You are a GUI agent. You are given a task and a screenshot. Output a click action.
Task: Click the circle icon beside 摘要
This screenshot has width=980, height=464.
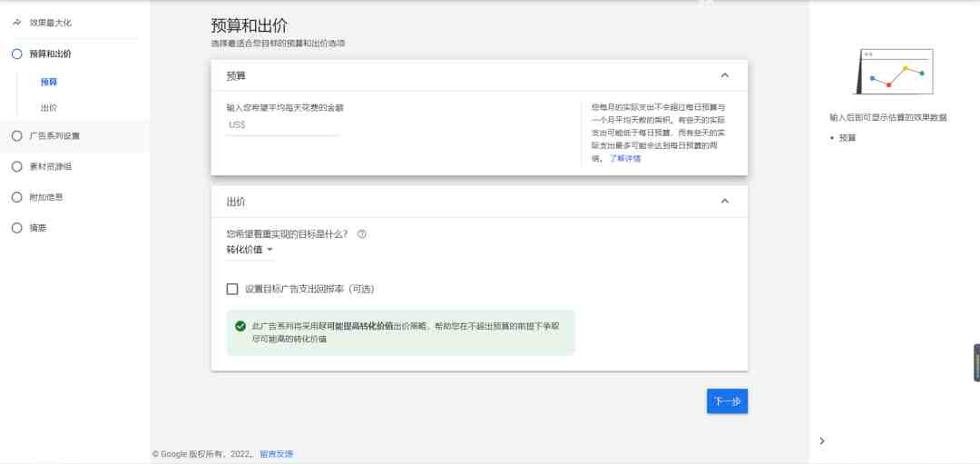pyautogui.click(x=17, y=228)
